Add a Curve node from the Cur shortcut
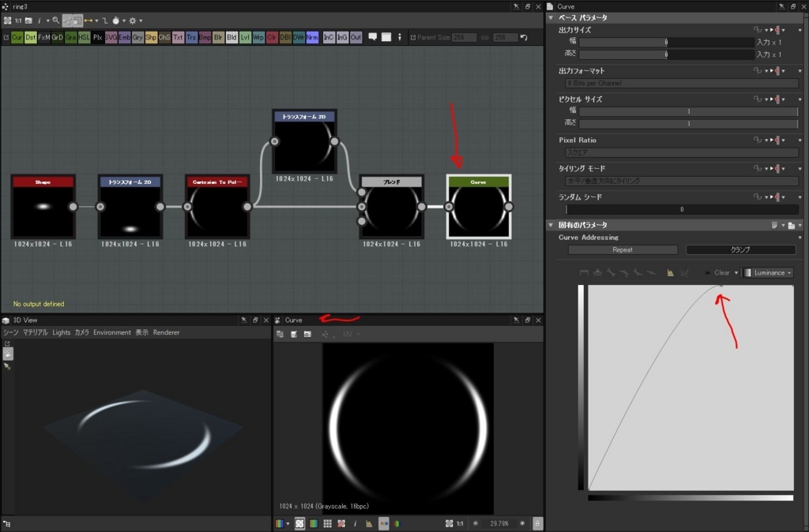This screenshot has height=532, width=809. [x=17, y=37]
